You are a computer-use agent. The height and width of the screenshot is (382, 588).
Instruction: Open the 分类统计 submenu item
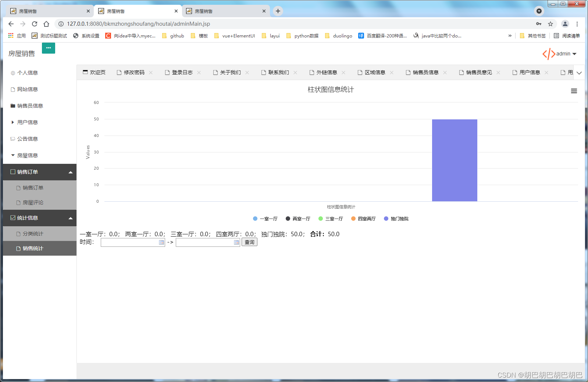pos(40,234)
